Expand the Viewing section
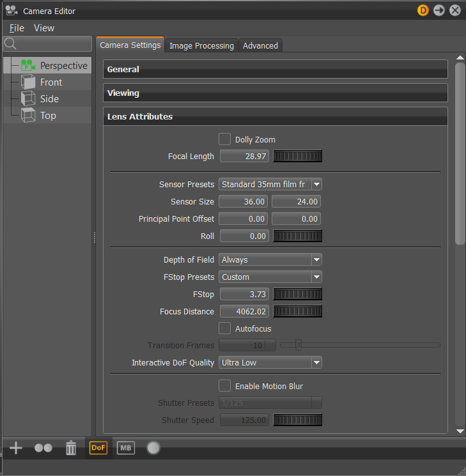The image size is (466, 476). pos(276,93)
